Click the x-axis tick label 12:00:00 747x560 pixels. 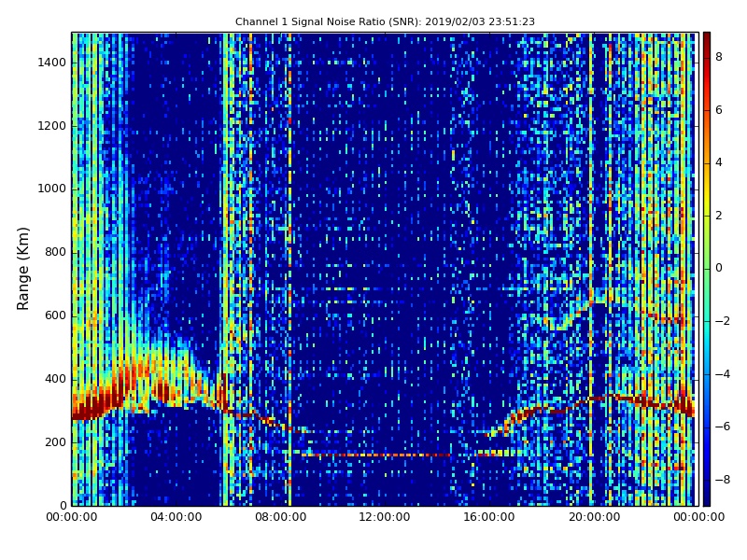click(x=385, y=517)
